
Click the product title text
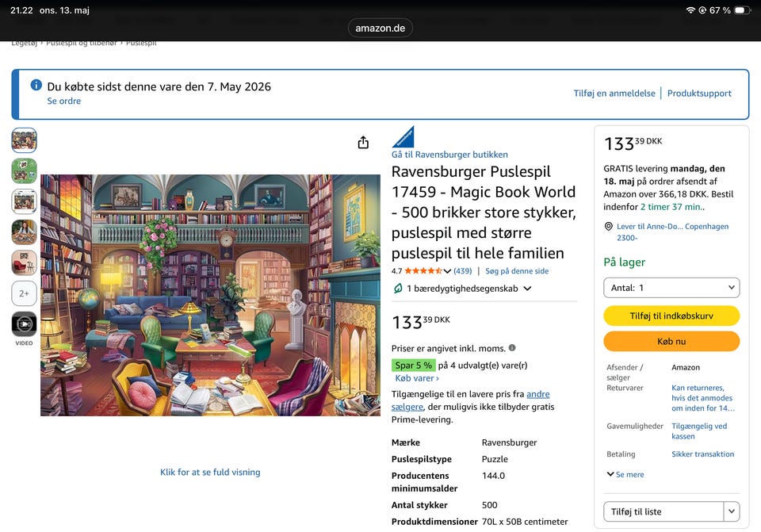484,212
